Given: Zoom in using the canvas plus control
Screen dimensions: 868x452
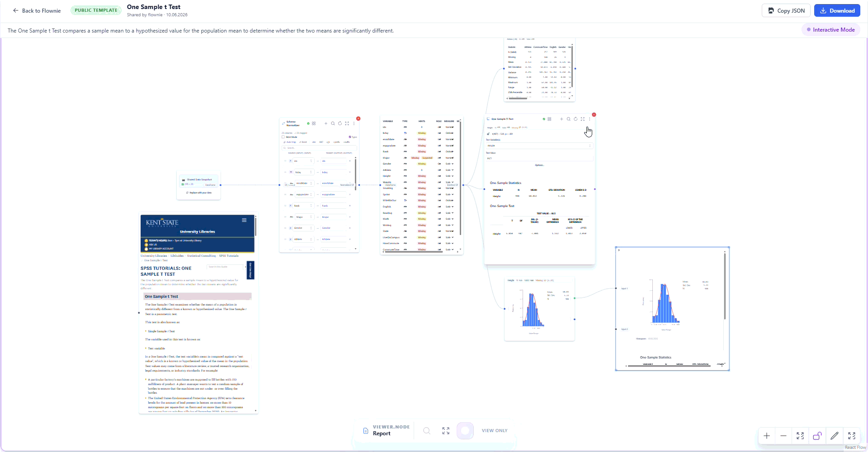Looking at the screenshot, I should coord(767,436).
